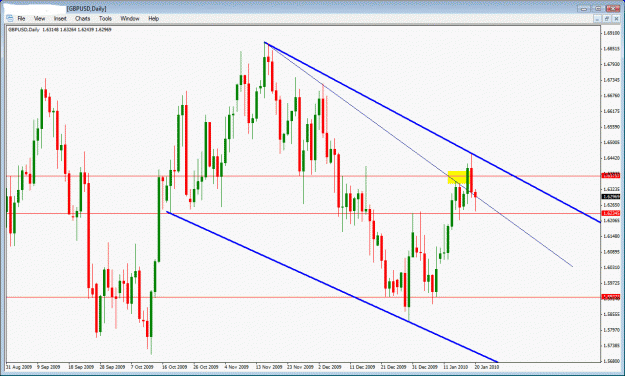Click the 31 Aug 2009 date label
This screenshot has width=625, height=376.
(x=19, y=367)
